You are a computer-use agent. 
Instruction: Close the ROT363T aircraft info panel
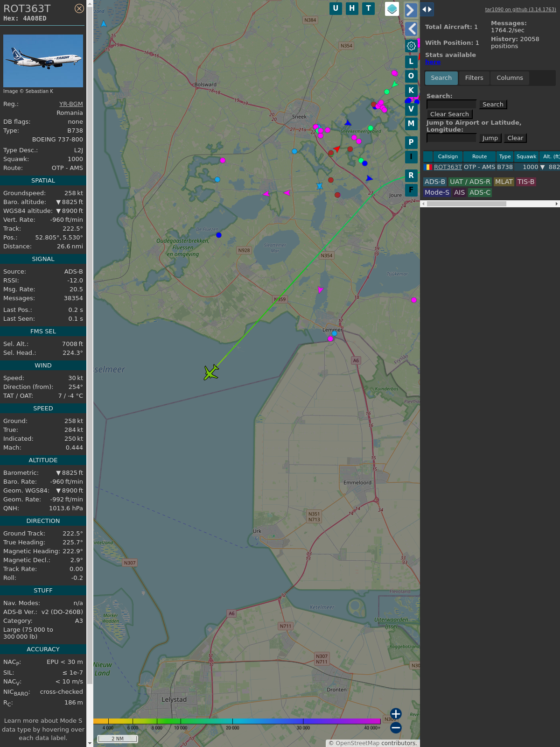click(x=79, y=8)
